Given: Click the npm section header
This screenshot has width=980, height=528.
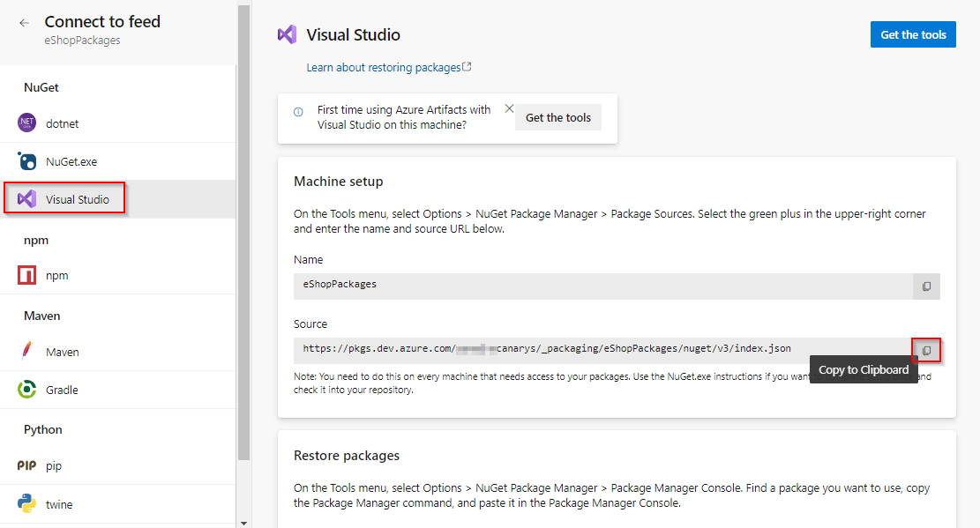Looking at the screenshot, I should (36, 241).
